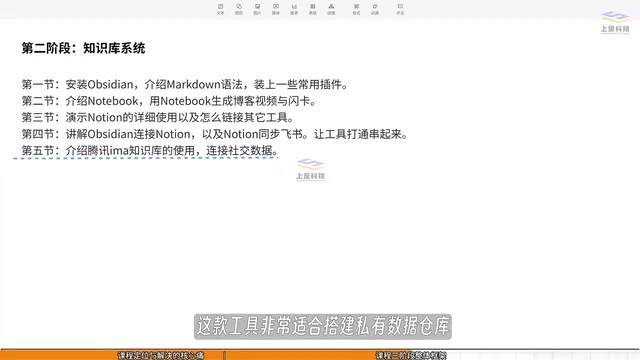The height and width of the screenshot is (360, 640).
Task: Click the Media (媒体) toolbar icon
Action: click(276, 9)
